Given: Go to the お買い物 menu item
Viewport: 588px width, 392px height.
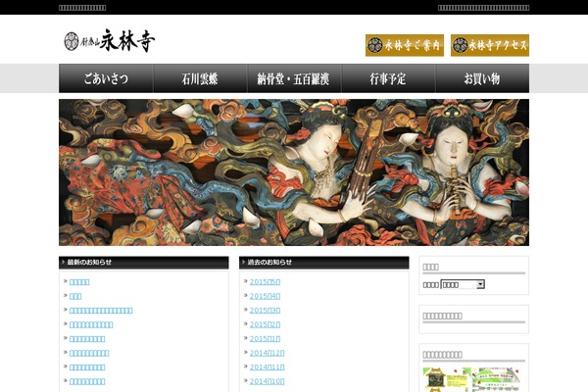Looking at the screenshot, I should tap(482, 78).
